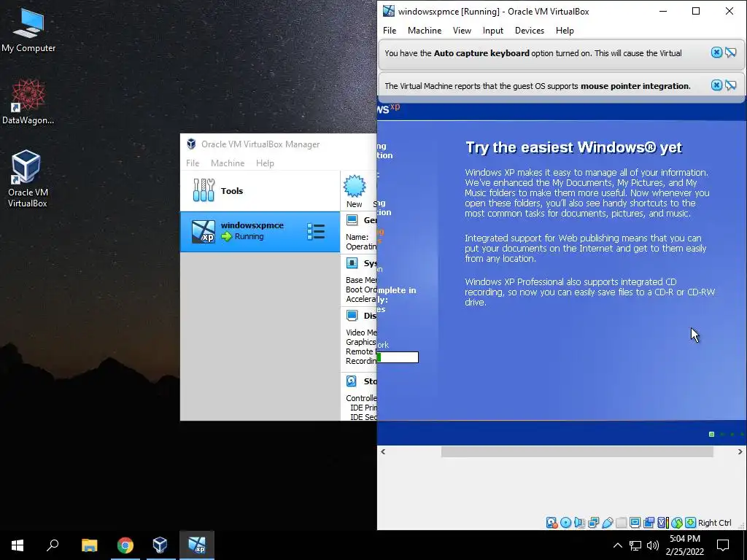Suppress future mouse pointer integration messages
The height and width of the screenshot is (560, 747).
[x=731, y=85]
